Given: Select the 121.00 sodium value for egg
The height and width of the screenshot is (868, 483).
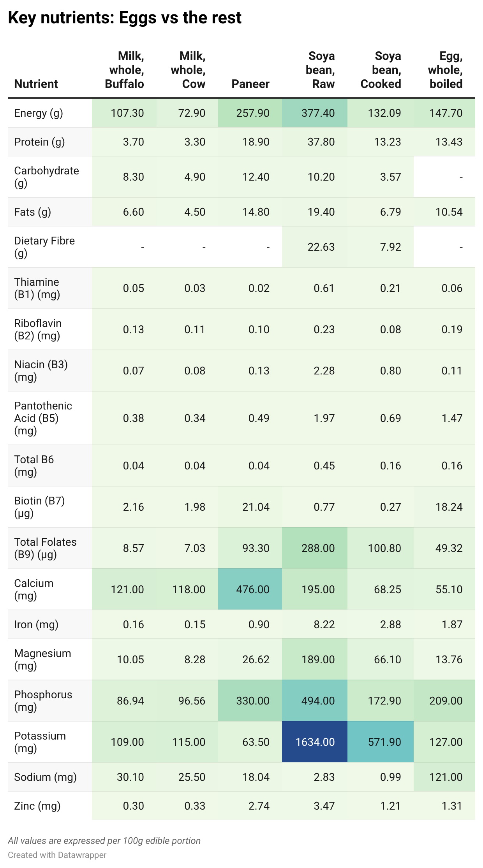Looking at the screenshot, I should pyautogui.click(x=444, y=777).
